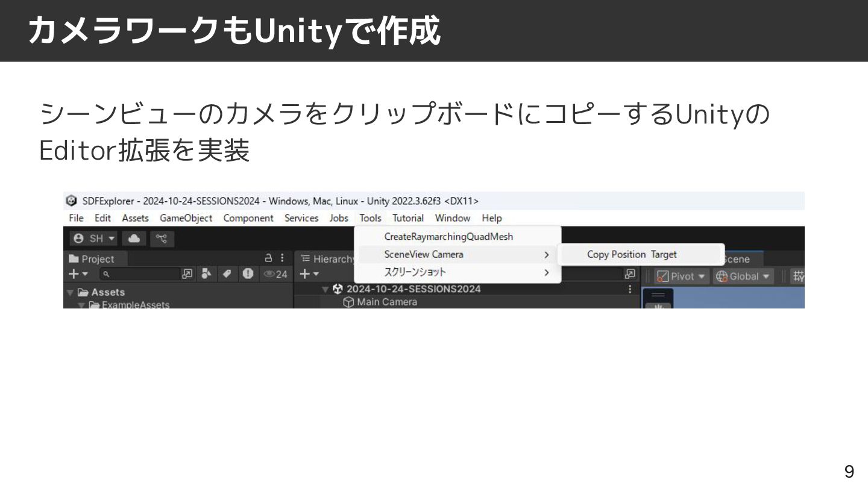Open the File menu

point(76,218)
